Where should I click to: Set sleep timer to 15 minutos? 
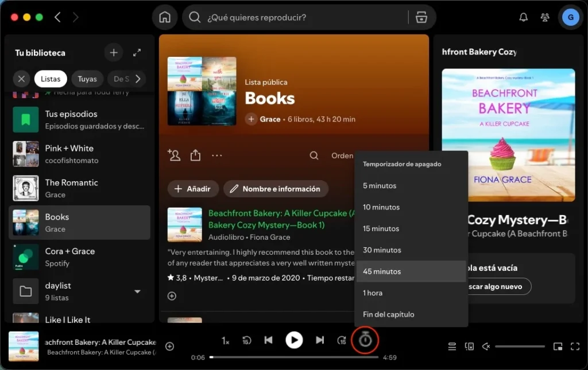pyautogui.click(x=411, y=228)
